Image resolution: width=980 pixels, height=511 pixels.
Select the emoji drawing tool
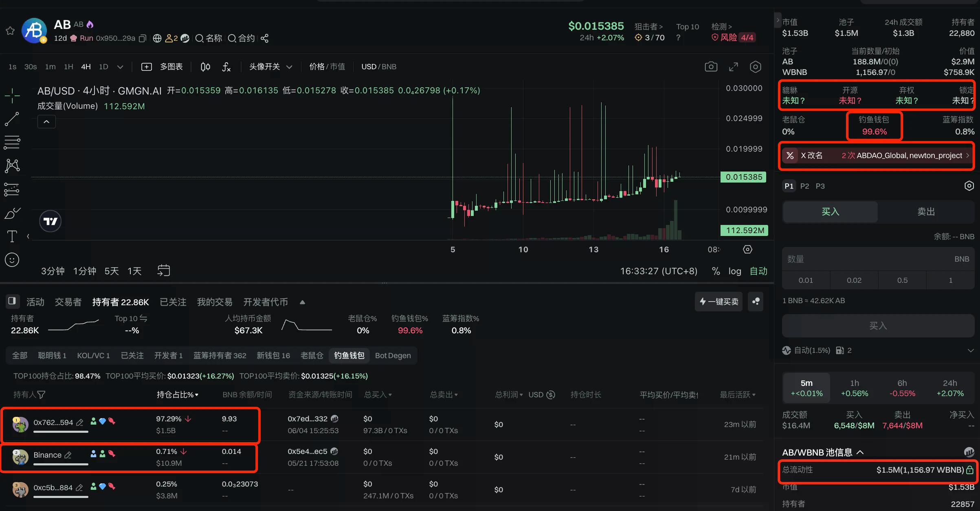pos(12,260)
